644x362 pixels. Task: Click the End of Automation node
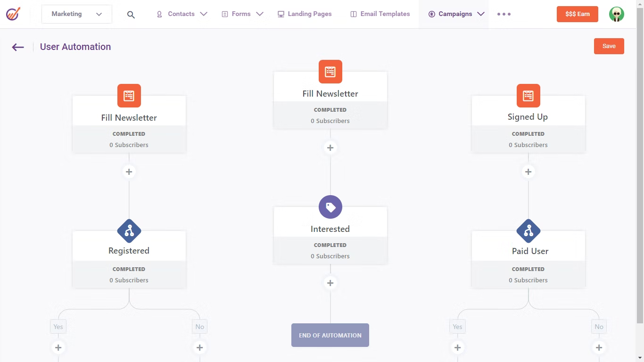click(330, 335)
